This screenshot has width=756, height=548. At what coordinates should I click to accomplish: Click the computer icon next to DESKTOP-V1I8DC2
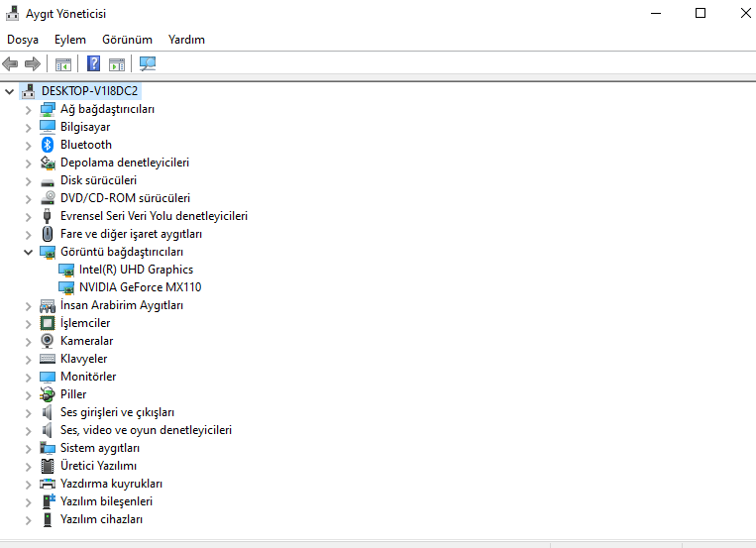tap(29, 91)
